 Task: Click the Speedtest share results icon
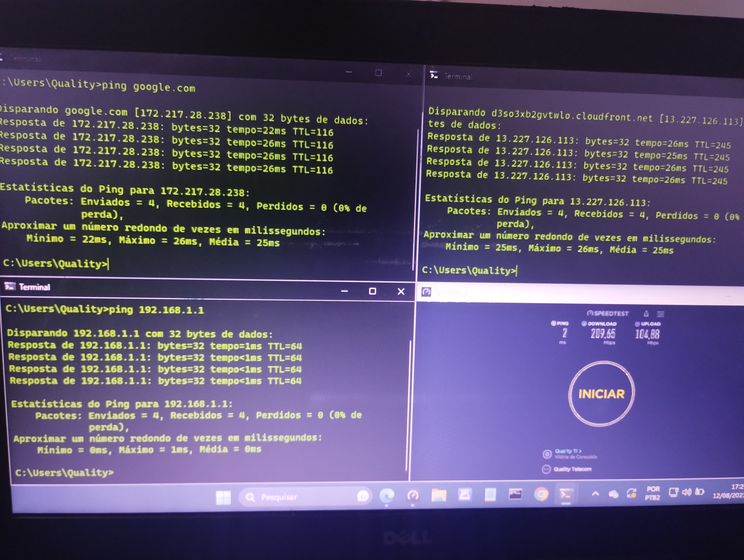pos(646,314)
